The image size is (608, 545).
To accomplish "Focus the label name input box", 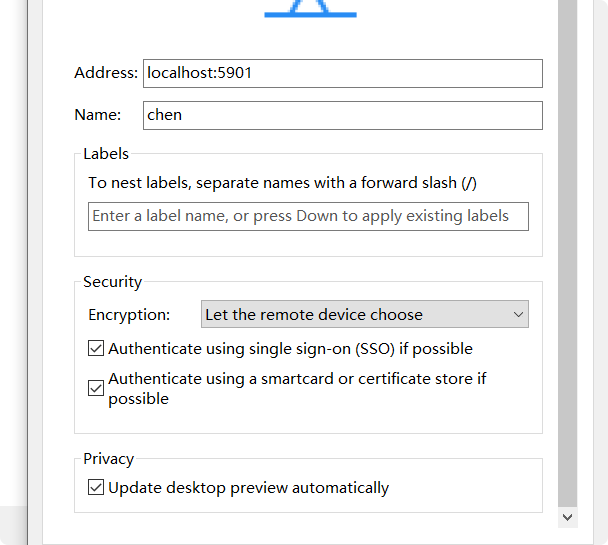I will click(x=308, y=216).
